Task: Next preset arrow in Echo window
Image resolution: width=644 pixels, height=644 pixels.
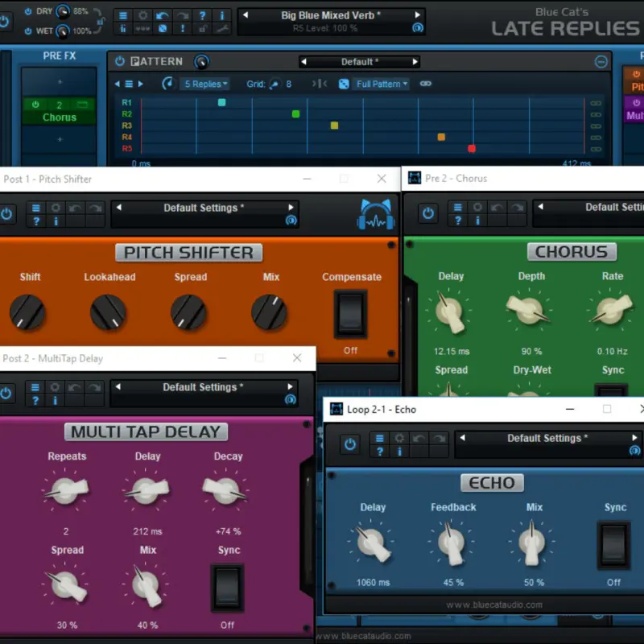Action: 634,437
